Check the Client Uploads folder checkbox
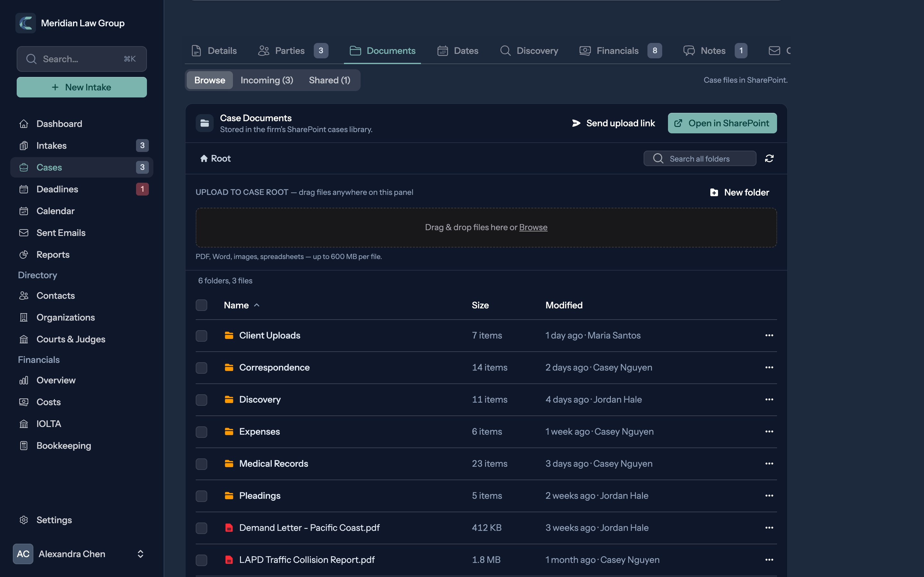 coord(201,335)
